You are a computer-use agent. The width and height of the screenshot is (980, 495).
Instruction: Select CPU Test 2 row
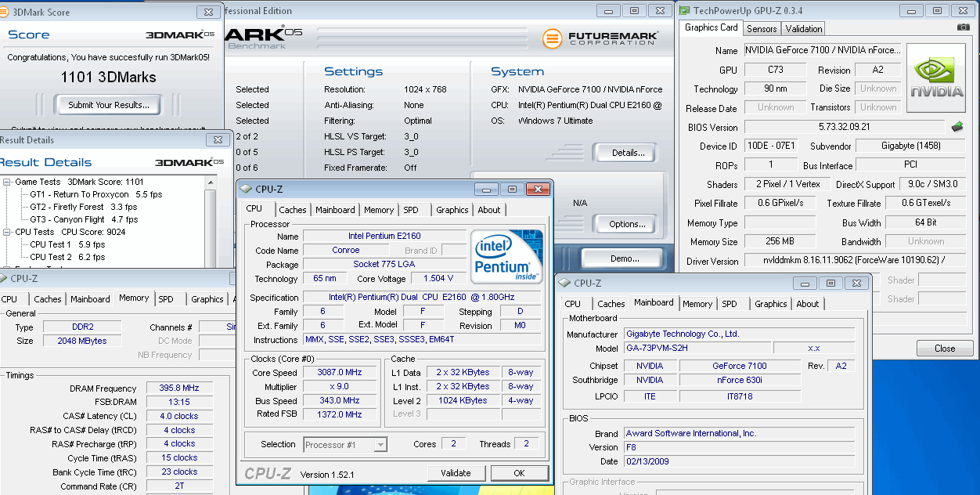coord(67,257)
